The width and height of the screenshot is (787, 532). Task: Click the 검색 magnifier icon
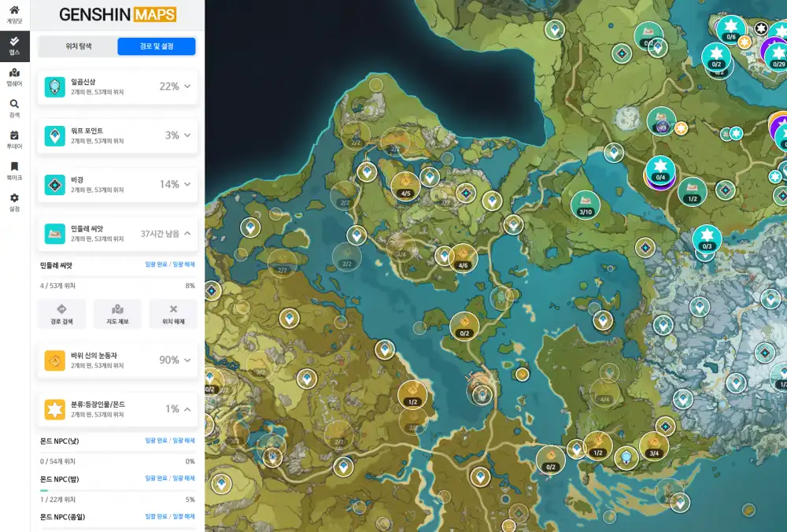(14, 109)
